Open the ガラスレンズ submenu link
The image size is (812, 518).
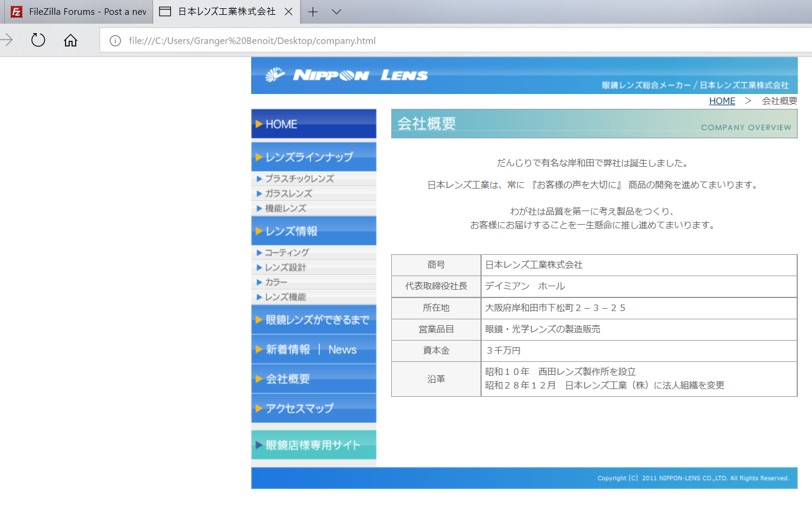click(x=314, y=193)
